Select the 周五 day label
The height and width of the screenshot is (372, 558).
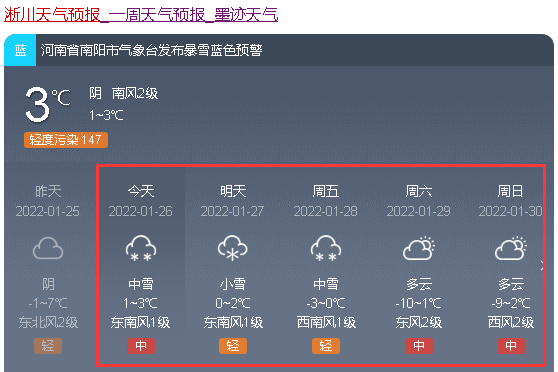click(x=326, y=191)
